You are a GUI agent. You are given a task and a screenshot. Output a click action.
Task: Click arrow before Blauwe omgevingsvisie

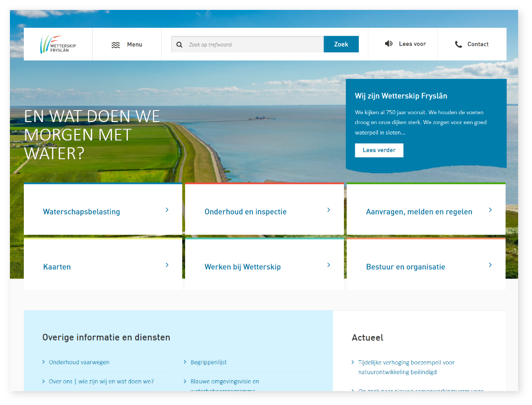tap(185, 381)
